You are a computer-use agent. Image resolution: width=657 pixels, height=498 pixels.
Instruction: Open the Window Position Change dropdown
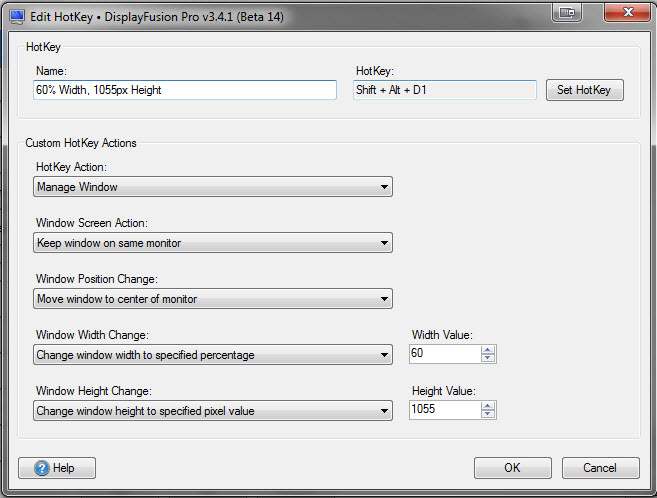212,299
